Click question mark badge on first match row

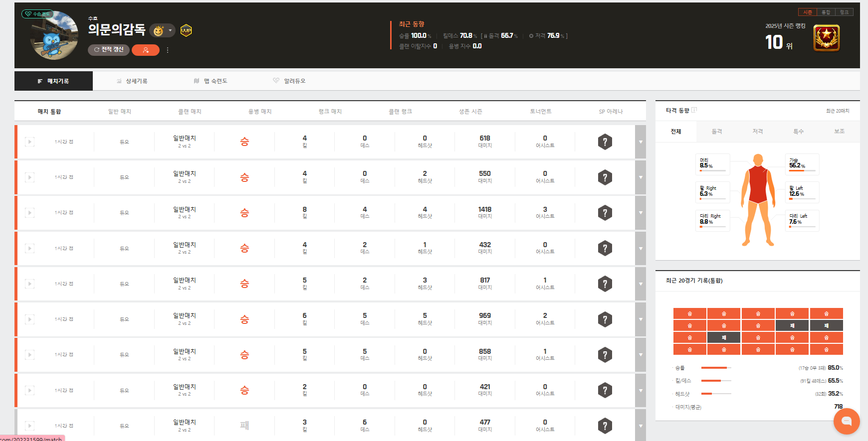pyautogui.click(x=605, y=142)
